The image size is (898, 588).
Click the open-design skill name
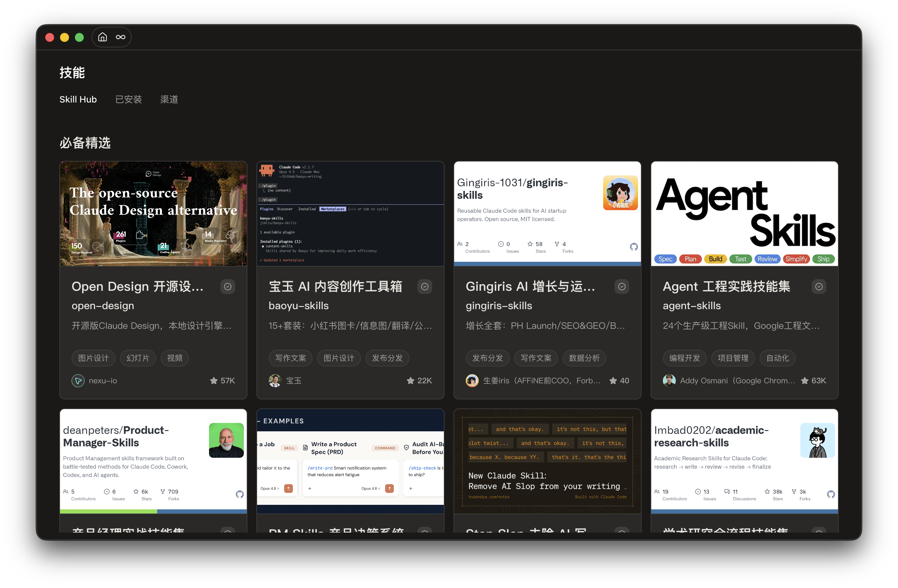pyautogui.click(x=103, y=306)
